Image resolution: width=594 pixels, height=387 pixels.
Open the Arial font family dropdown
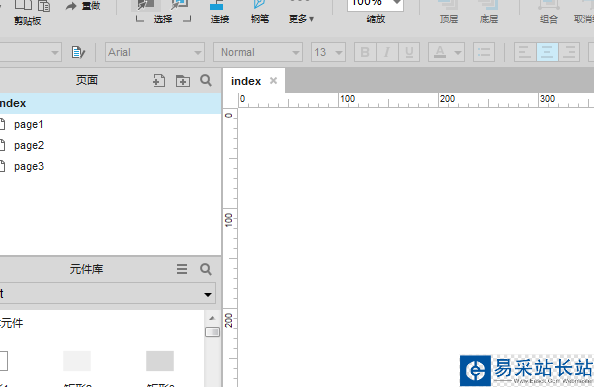tap(155, 52)
